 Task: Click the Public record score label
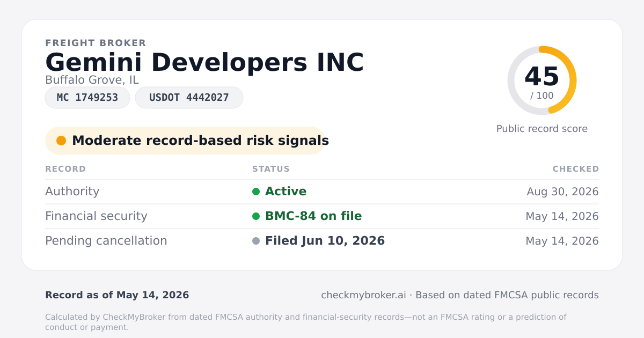click(542, 129)
